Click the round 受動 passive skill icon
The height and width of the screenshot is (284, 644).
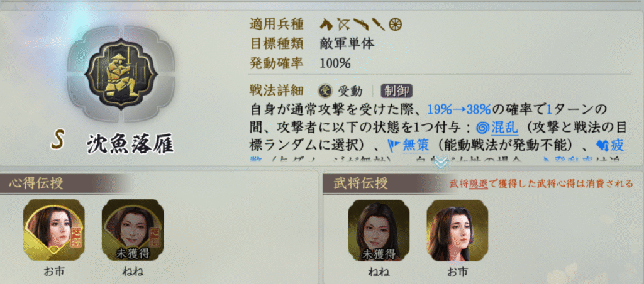(x=326, y=90)
